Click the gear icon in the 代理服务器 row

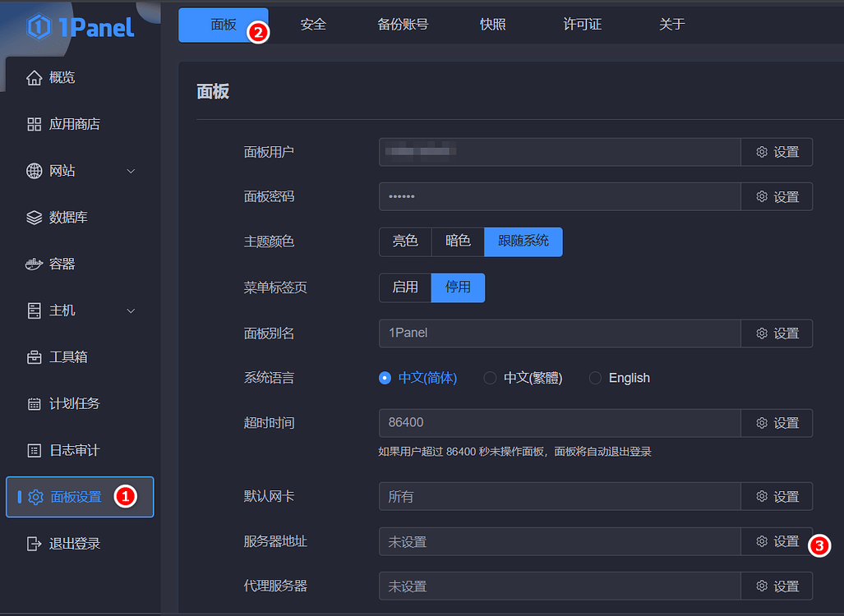[762, 586]
